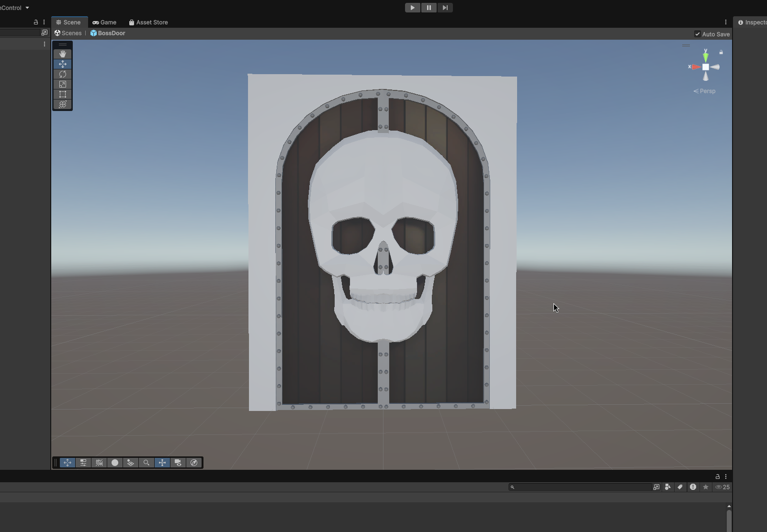
Task: Uncheck the Auto Save checkbox
Action: [697, 34]
